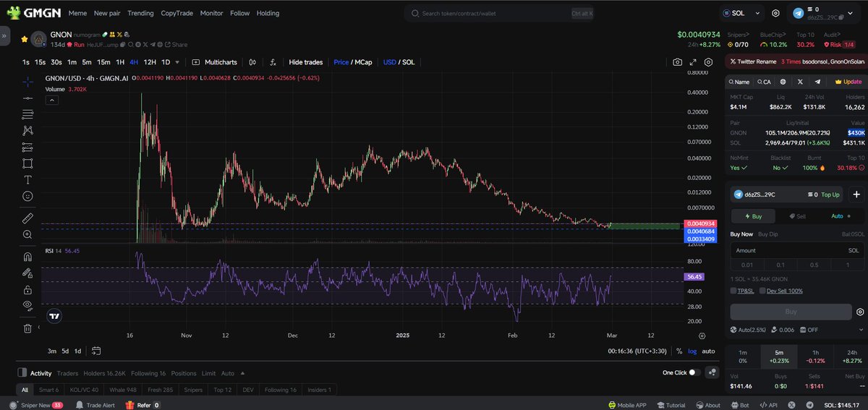The width and height of the screenshot is (868, 410).
Task: Open the indicators fx menu
Action: pos(273,62)
